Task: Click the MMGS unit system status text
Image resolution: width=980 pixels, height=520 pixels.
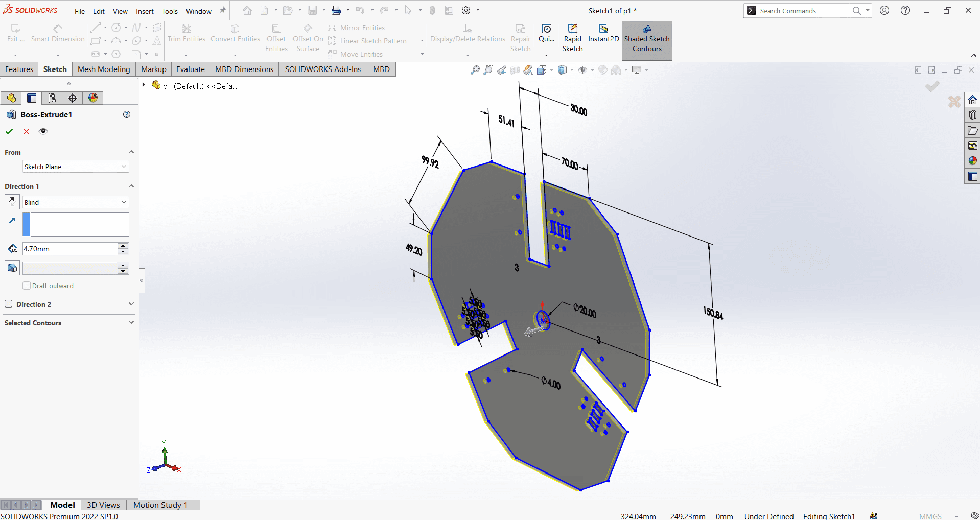Action: (930, 516)
